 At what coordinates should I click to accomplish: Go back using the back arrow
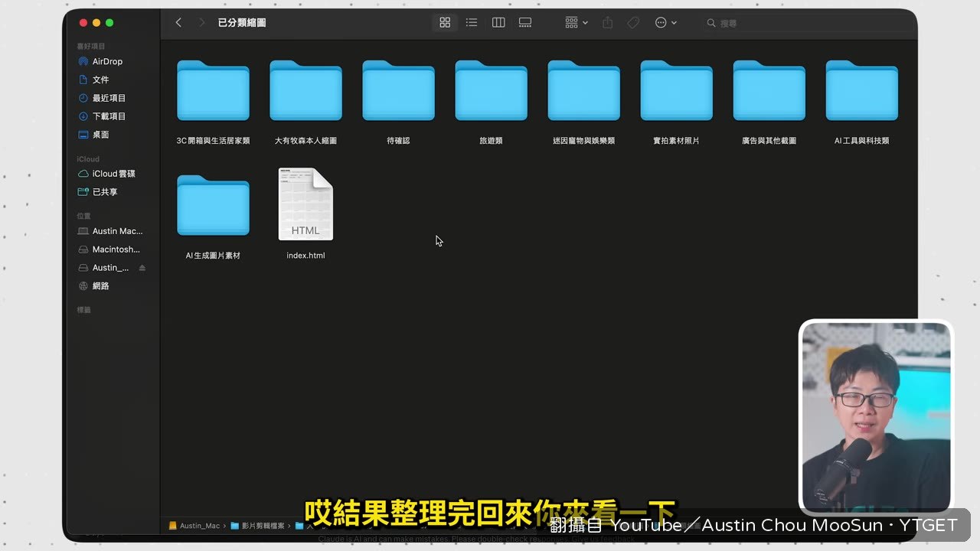178,23
